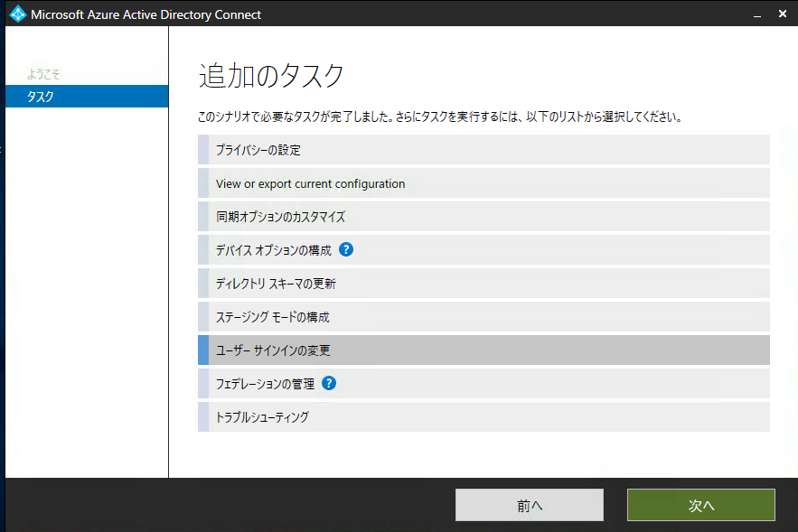Select the フェデレーションの管理 task
This screenshot has width=798, height=532.
(x=483, y=384)
